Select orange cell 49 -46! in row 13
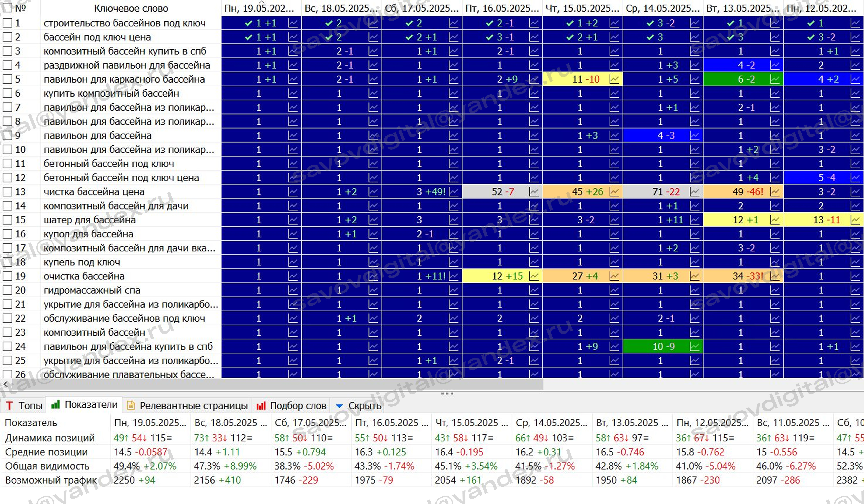Screen dimensions: 864x504 click(743, 191)
